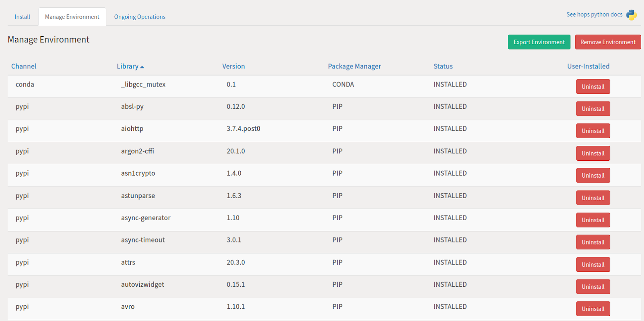Uninstall the astunparse package
This screenshot has width=644, height=321.
593,198
